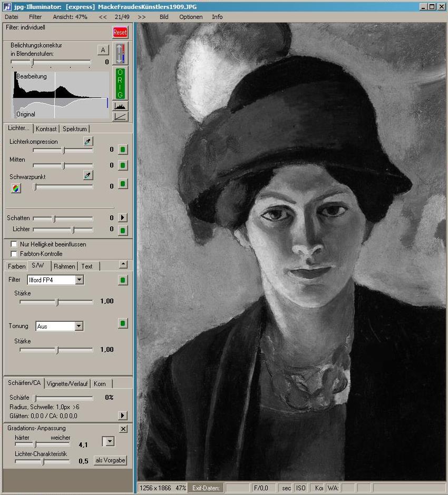The image size is (448, 495).
Task: Open the Tonung dropdown set to Aus
Action: click(79, 326)
